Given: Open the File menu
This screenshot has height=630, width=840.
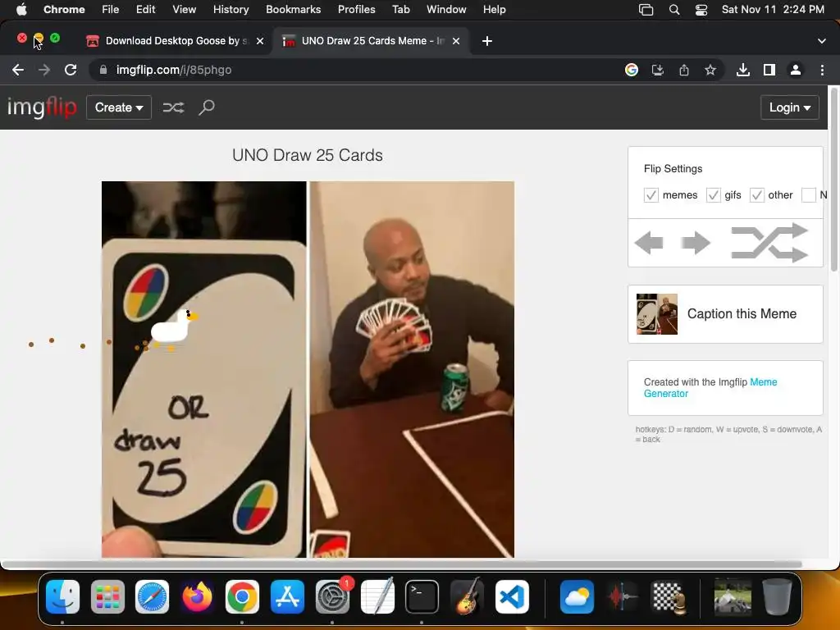Looking at the screenshot, I should pyautogui.click(x=111, y=10).
